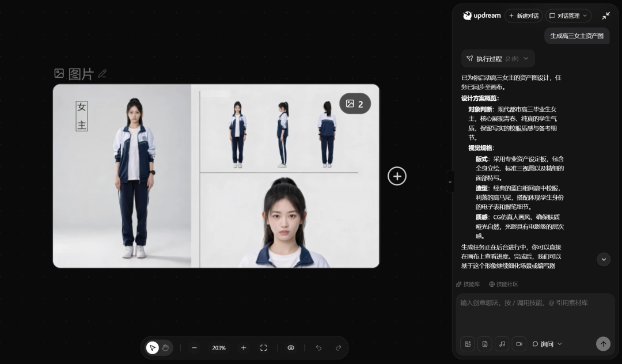This screenshot has height=364, width=622.
Task: Attach a document via the file icon
Action: click(485, 344)
